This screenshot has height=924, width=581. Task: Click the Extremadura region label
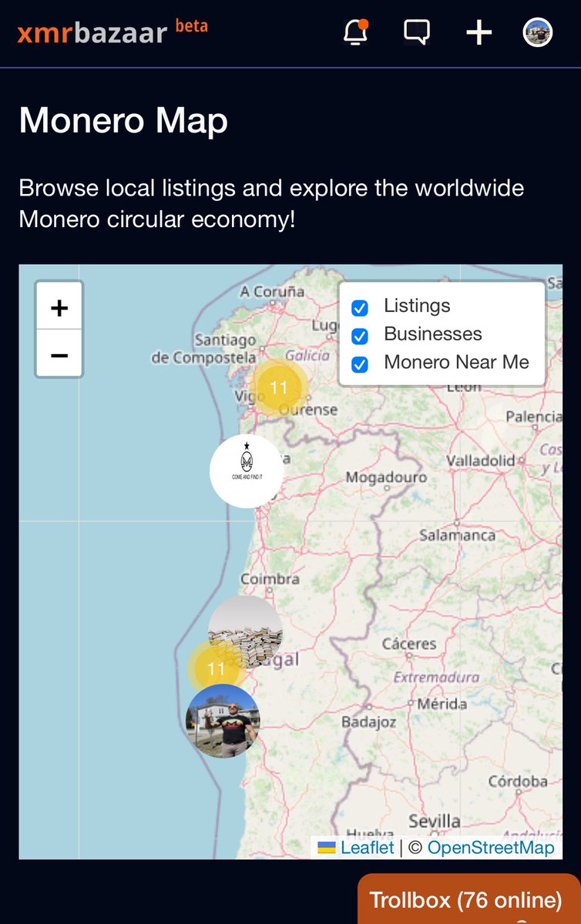click(x=436, y=678)
